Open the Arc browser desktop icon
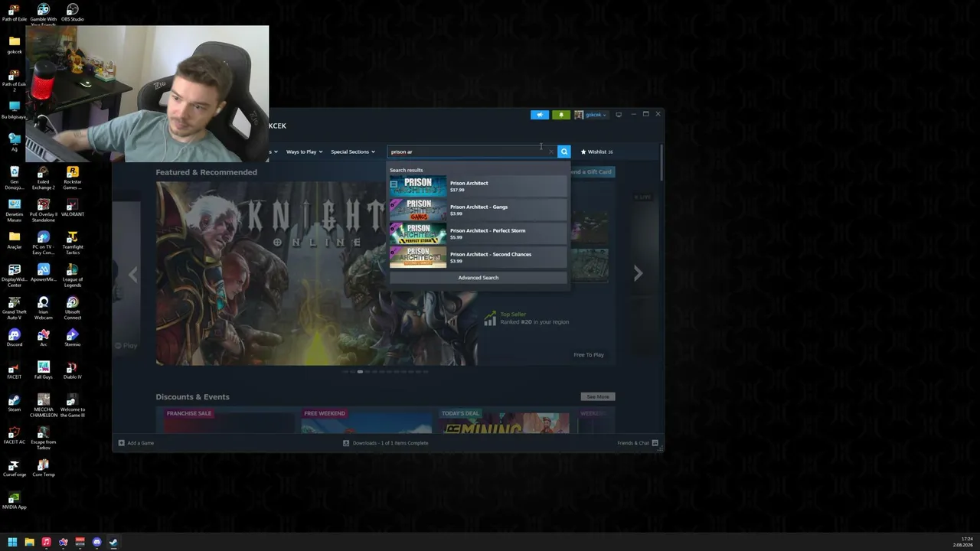Screen dimensions: 980x551 (44, 337)
